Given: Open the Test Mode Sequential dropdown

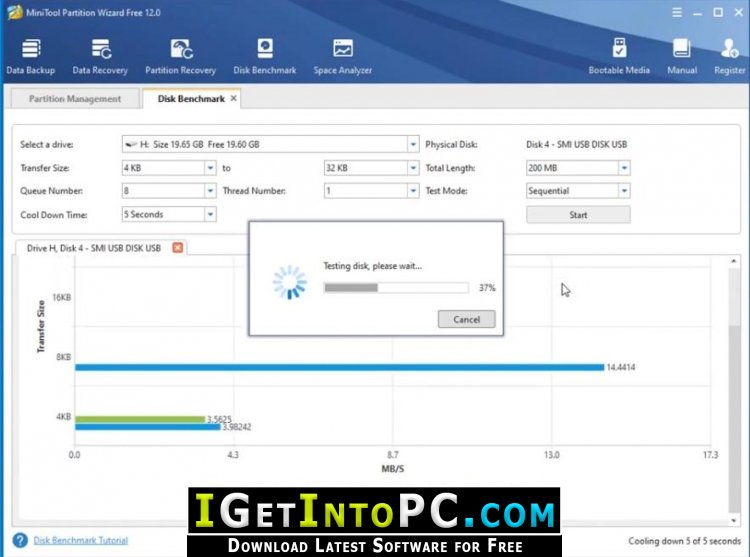Looking at the screenshot, I should click(624, 191).
